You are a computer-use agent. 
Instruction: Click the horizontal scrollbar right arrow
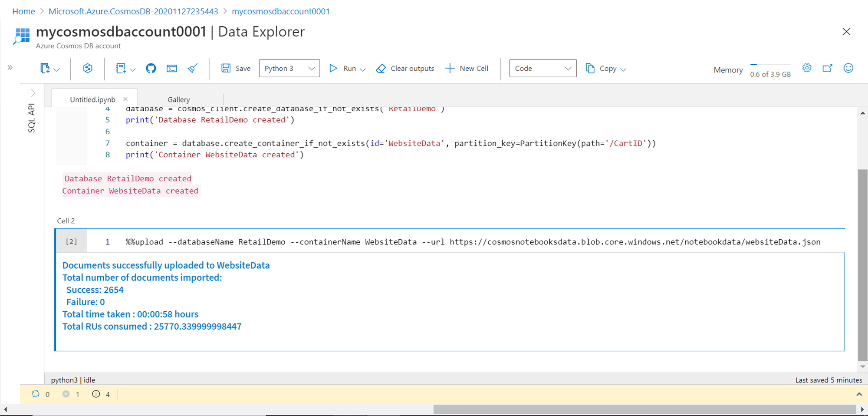[x=862, y=409]
